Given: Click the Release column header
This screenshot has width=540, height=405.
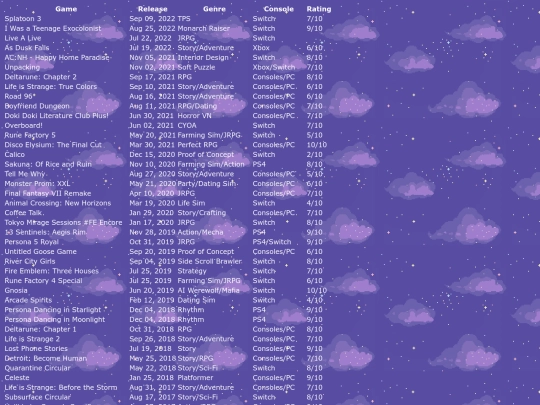Looking at the screenshot, I should (x=153, y=9).
